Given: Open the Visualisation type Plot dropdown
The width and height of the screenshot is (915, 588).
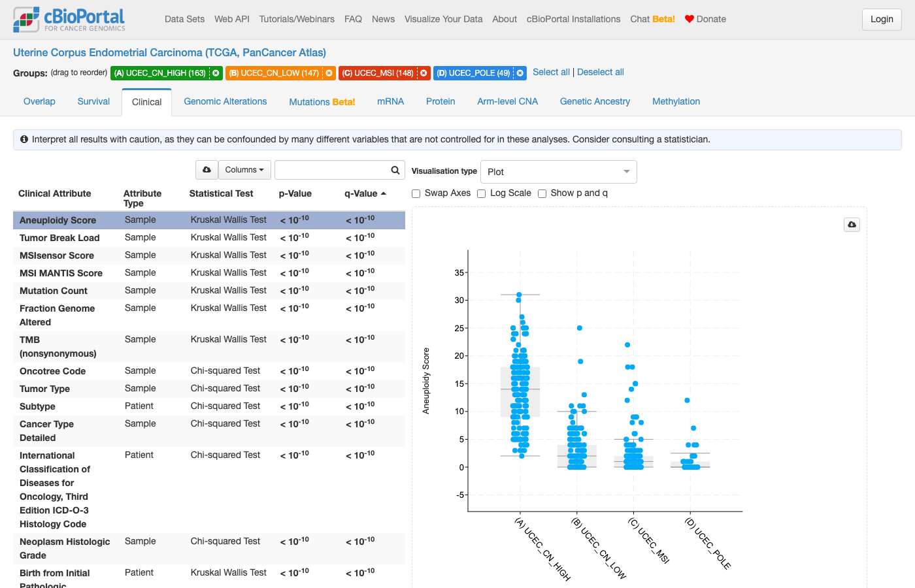Looking at the screenshot, I should coord(559,172).
